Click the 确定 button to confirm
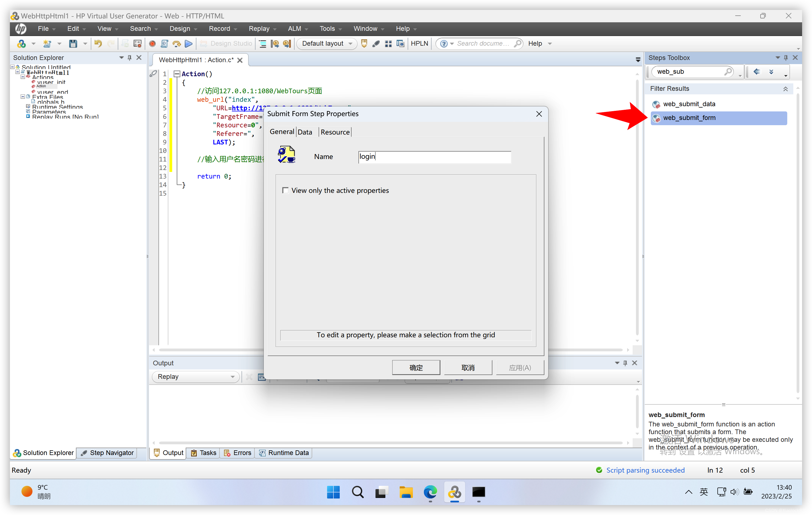The image size is (812, 515). pyautogui.click(x=416, y=367)
